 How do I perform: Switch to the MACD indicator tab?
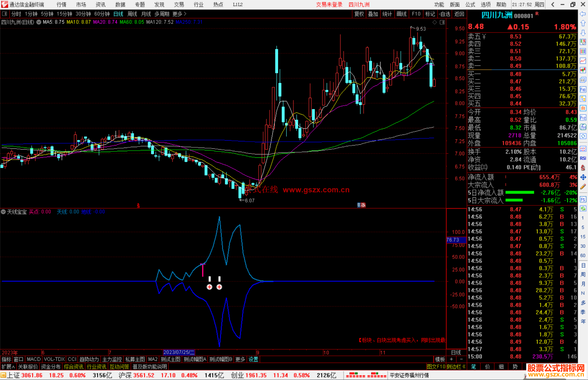pos(33,359)
